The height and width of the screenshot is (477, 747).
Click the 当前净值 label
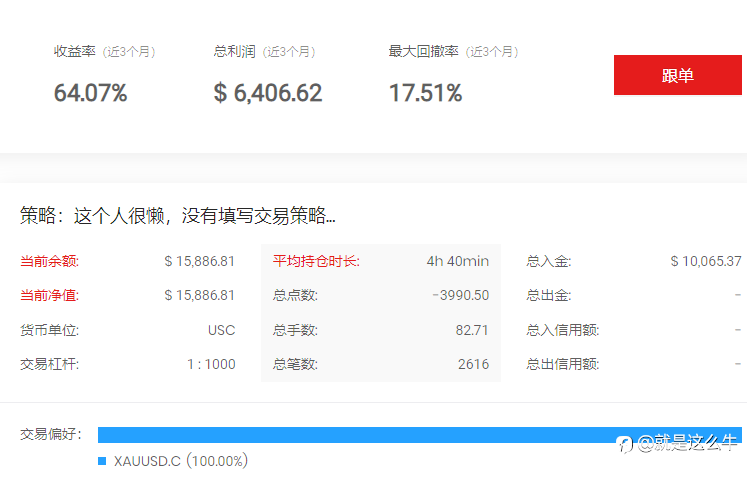[50, 295]
